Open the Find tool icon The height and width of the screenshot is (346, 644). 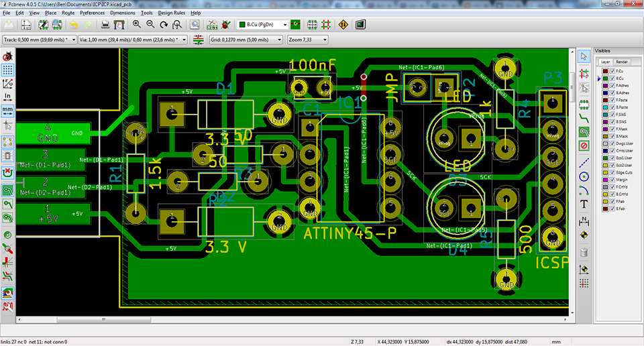tap(195, 25)
